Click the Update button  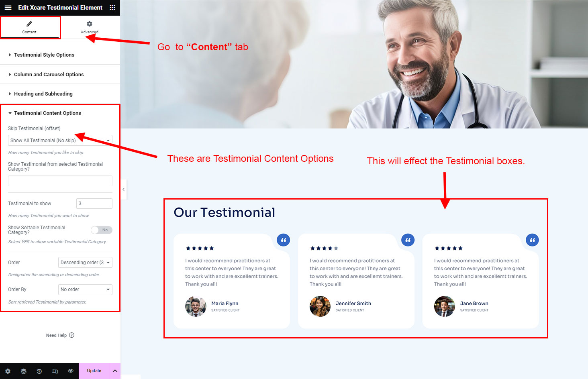click(x=94, y=371)
